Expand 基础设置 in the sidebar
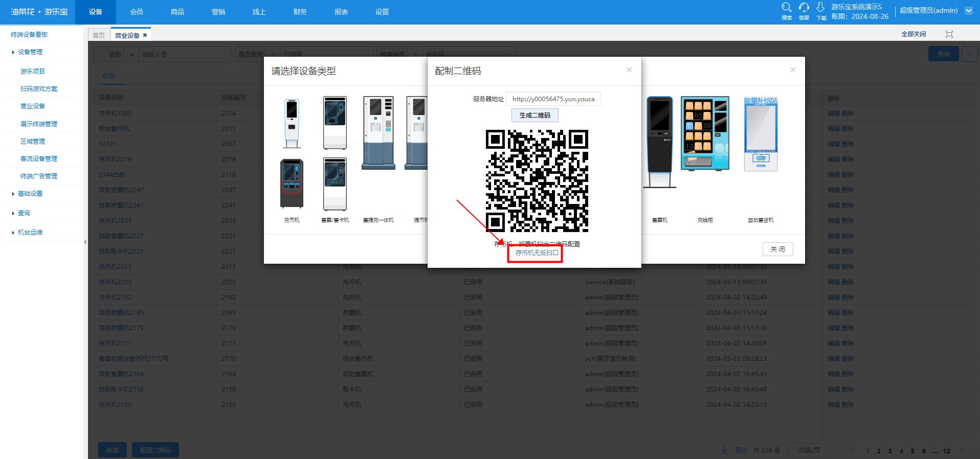 30,194
